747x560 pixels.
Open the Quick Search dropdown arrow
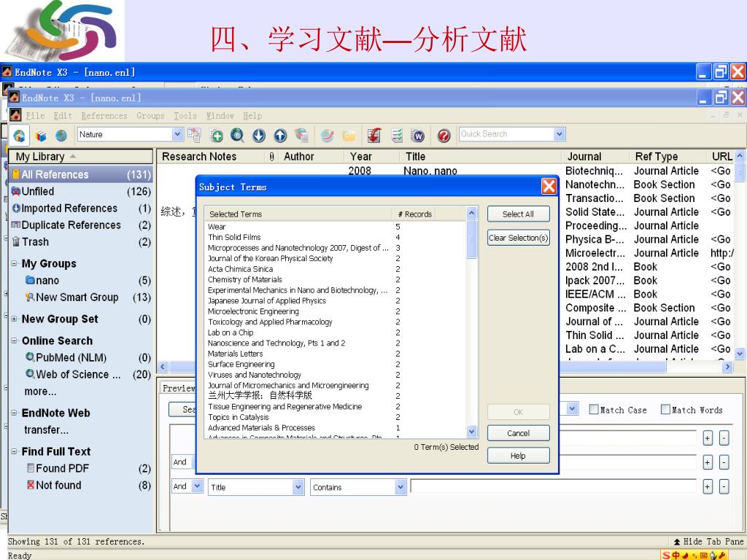[560, 134]
